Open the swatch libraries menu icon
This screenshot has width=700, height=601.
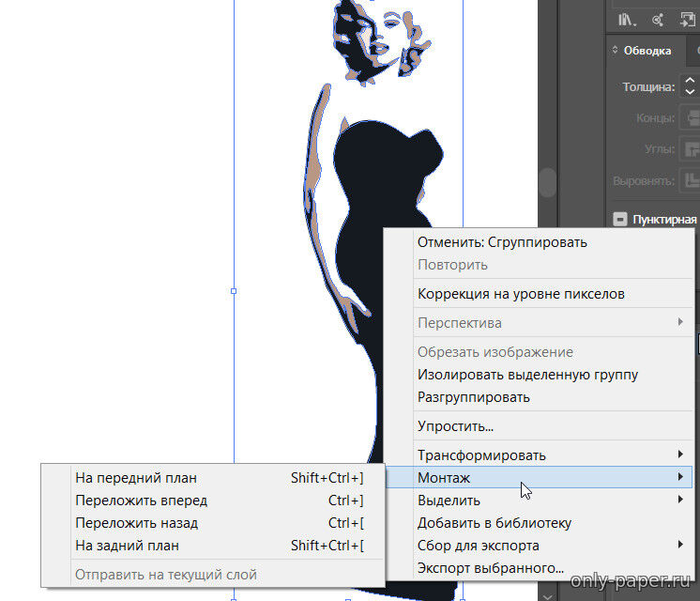626,19
